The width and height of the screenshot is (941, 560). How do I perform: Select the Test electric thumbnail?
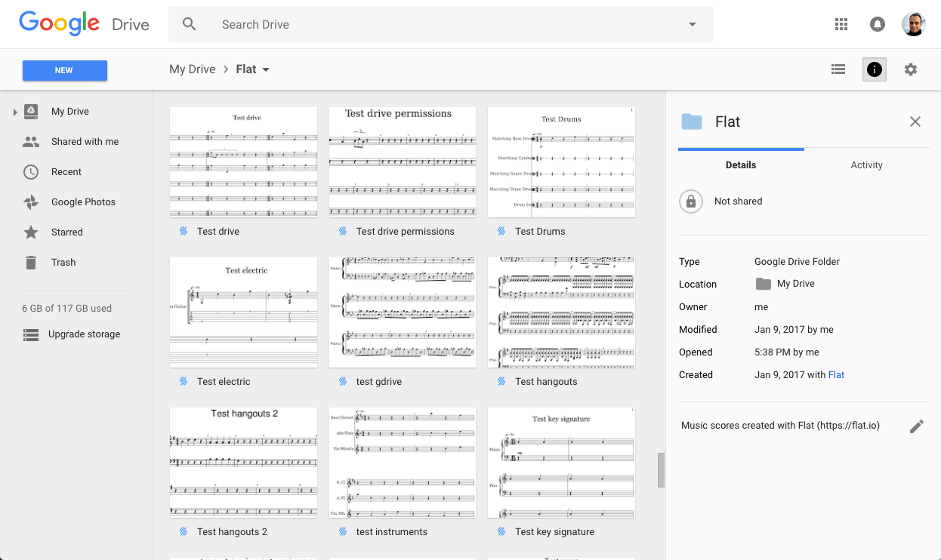(243, 312)
